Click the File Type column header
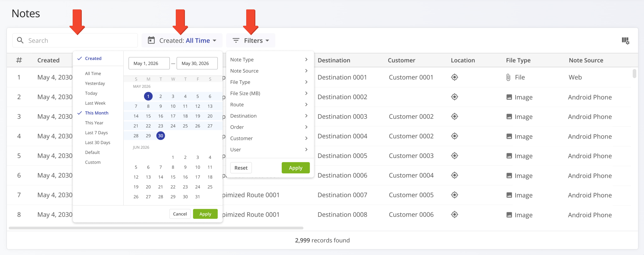 [x=518, y=60]
